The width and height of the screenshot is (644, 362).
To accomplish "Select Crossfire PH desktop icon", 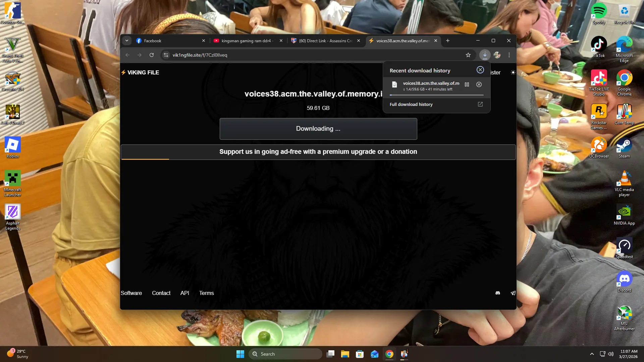I will coord(13,81).
